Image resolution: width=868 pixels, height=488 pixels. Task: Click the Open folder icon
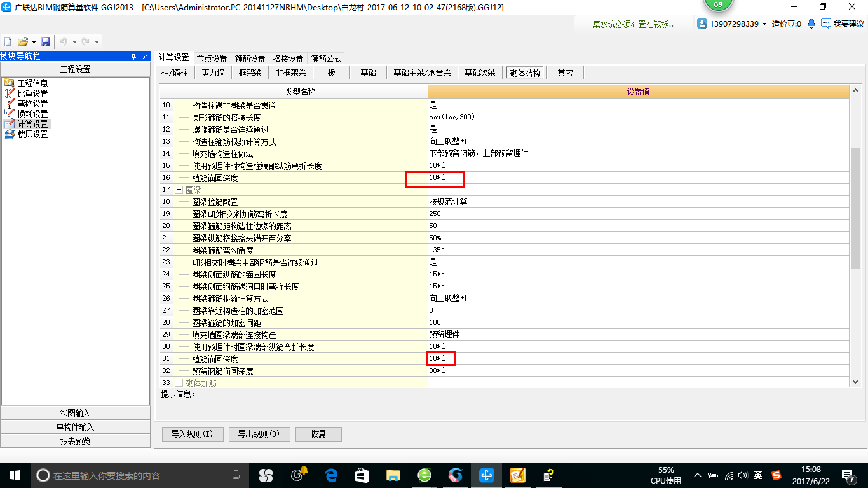click(22, 42)
